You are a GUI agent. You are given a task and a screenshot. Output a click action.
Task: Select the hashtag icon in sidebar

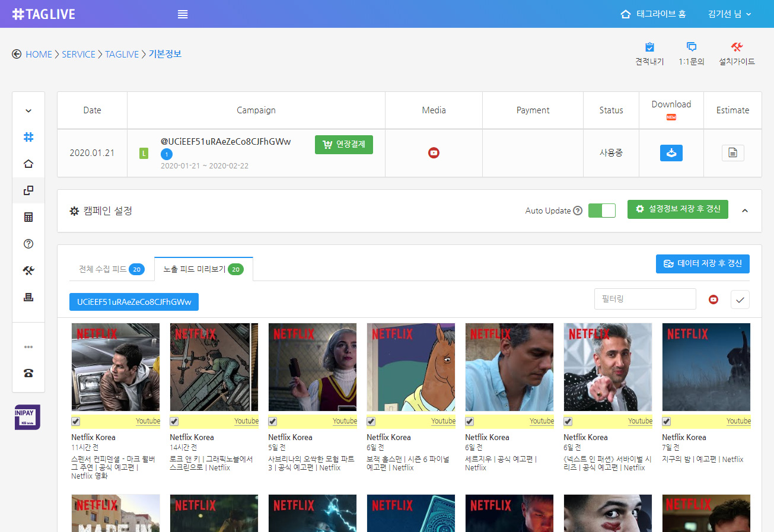tap(28, 137)
